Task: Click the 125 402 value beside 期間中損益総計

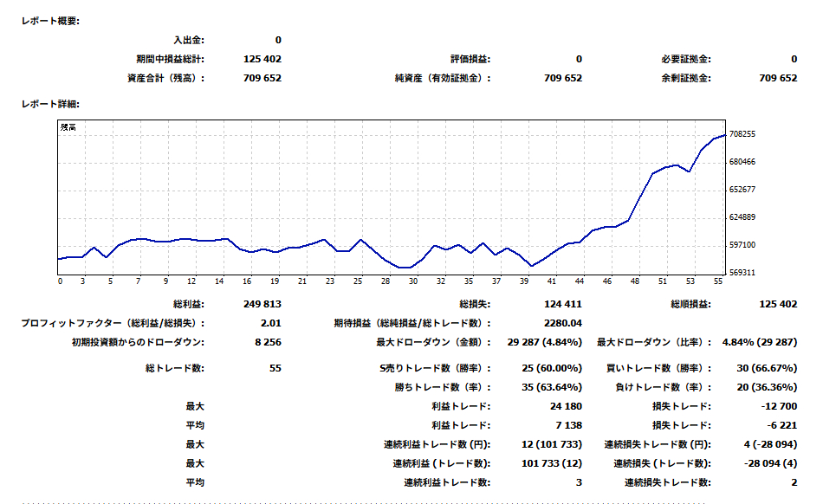Action: (262, 59)
